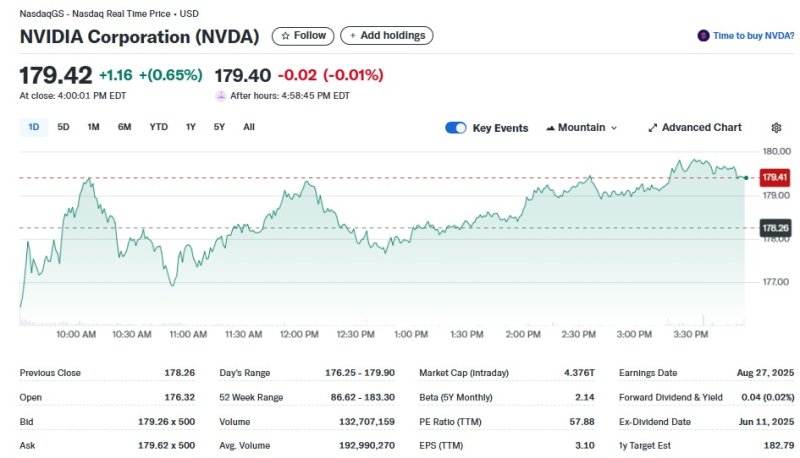Screen dimensions: 800x458
Task: Open chart settings gear icon
Action: [776, 128]
